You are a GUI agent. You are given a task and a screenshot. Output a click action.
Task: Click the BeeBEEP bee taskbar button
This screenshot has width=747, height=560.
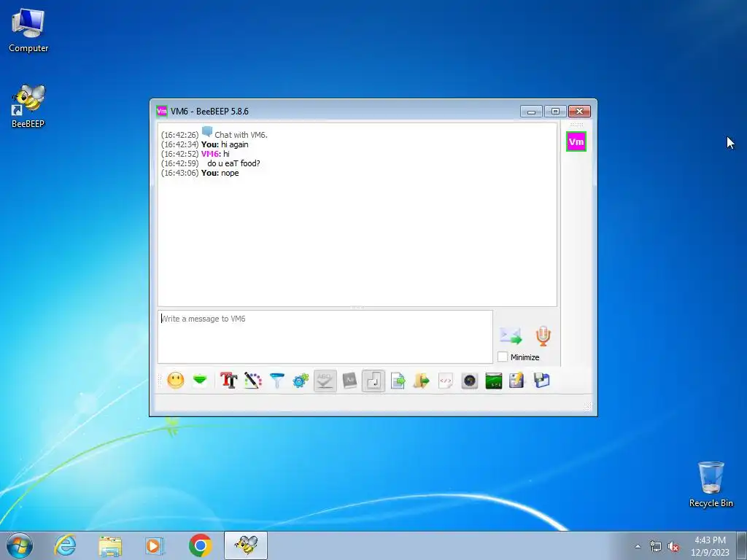246,545
